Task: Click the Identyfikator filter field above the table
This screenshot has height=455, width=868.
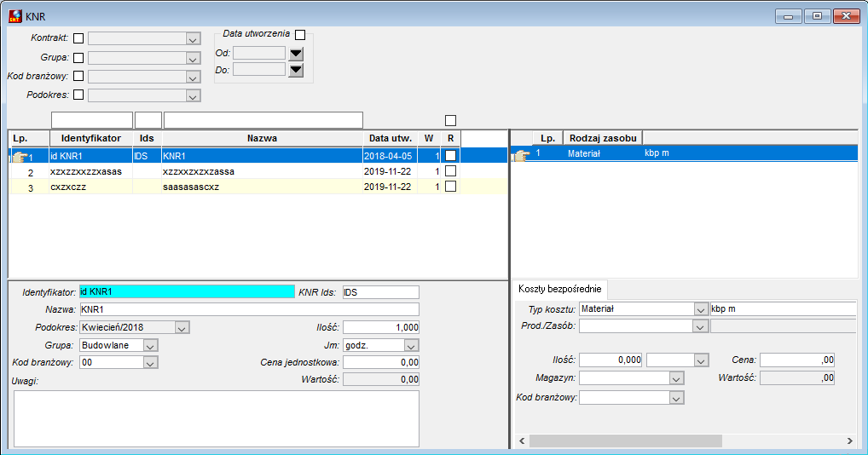Action: point(92,120)
